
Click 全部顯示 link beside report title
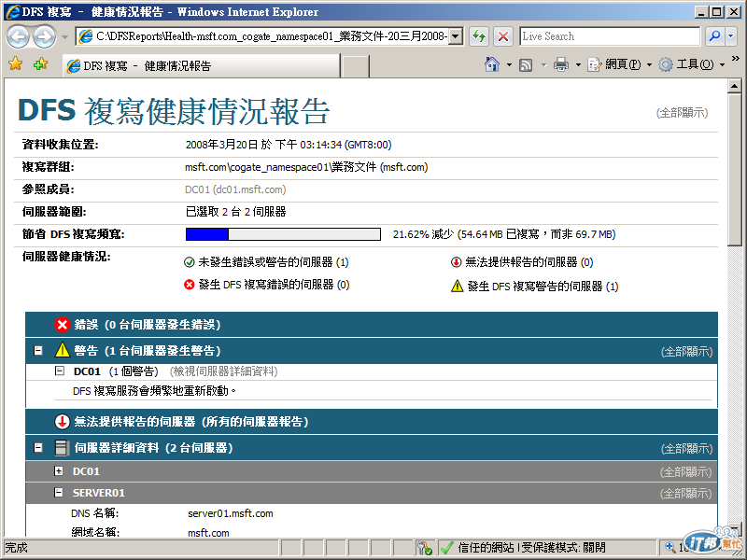[682, 113]
